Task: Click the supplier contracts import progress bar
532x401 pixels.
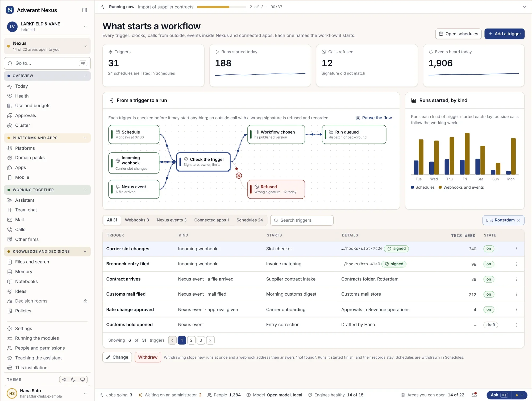Action: [222, 7]
